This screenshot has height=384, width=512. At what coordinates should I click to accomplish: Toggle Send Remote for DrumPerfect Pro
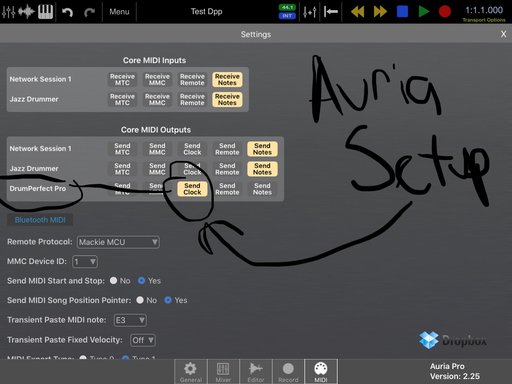pos(227,189)
